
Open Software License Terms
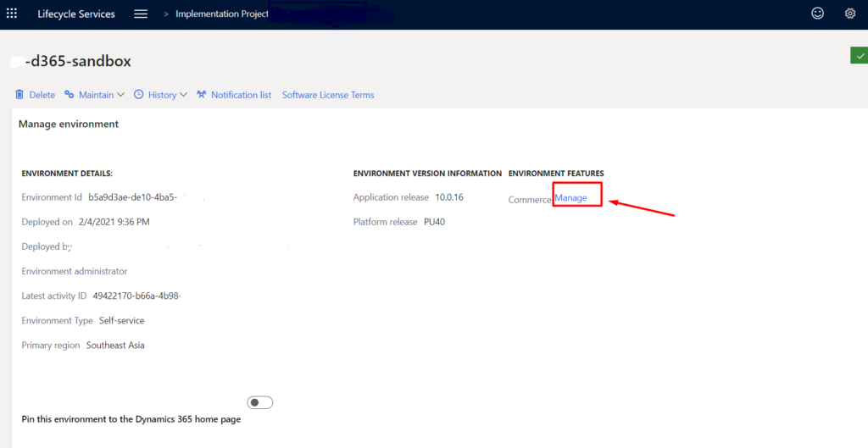(328, 95)
